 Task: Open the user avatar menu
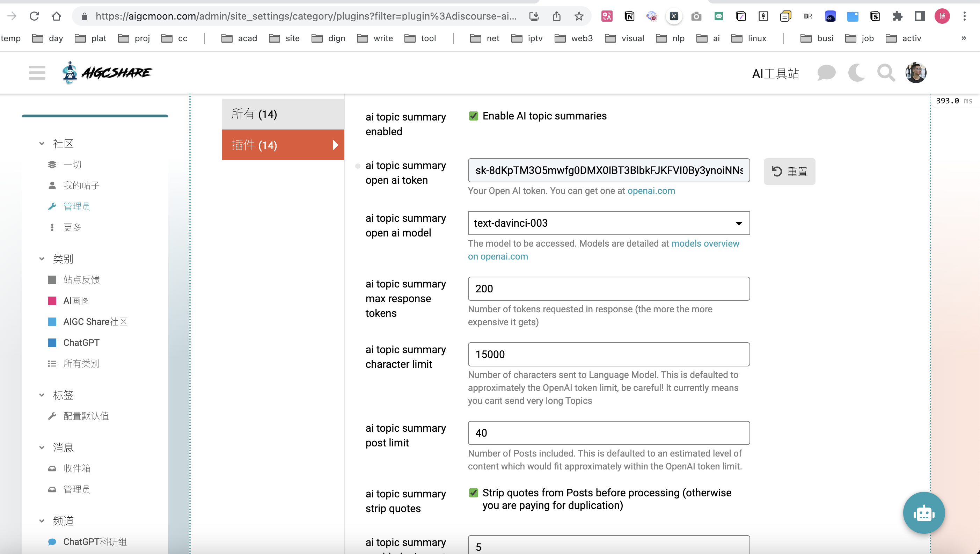pyautogui.click(x=916, y=72)
